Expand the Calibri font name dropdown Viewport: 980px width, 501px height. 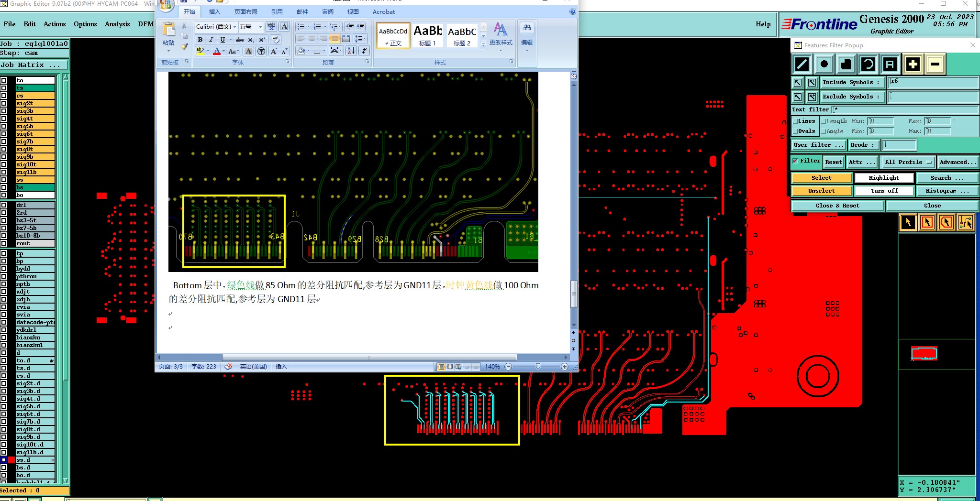click(x=234, y=27)
